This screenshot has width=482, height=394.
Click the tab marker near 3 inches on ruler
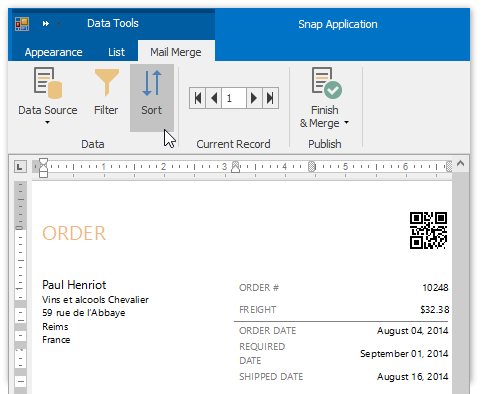[235, 167]
